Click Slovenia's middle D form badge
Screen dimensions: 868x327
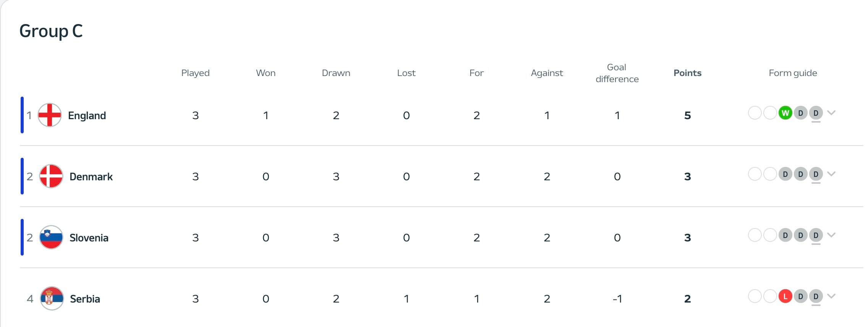[x=800, y=235]
